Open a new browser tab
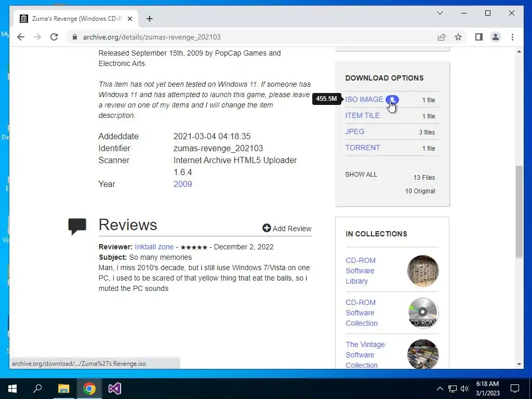Screen dimensions: 532x399 click(149, 19)
